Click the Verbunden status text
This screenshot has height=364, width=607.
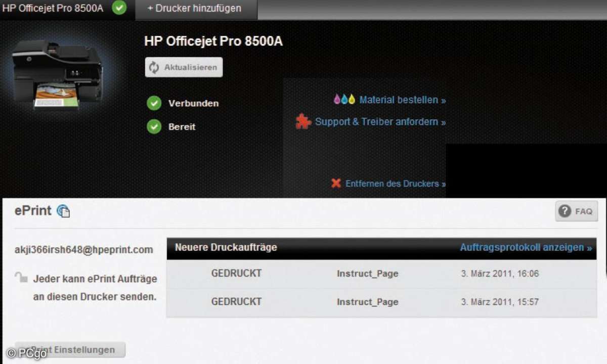click(194, 103)
